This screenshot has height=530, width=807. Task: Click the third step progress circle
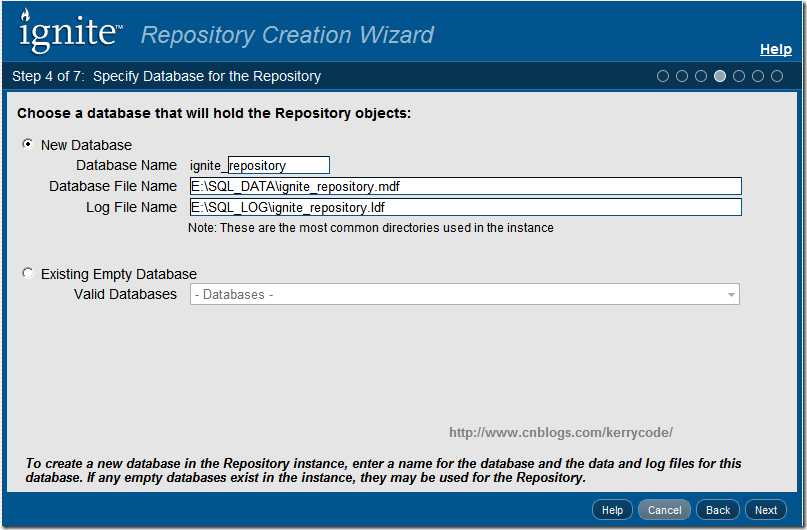point(701,76)
